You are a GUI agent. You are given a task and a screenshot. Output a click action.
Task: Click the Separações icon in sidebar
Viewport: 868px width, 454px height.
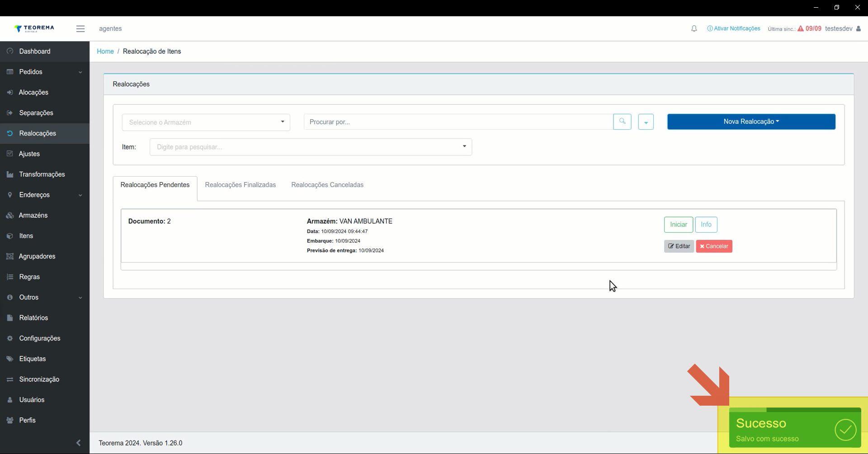[10, 113]
